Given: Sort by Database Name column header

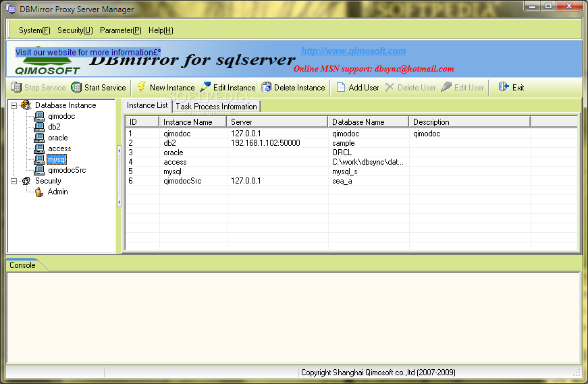Looking at the screenshot, I should coord(368,122).
